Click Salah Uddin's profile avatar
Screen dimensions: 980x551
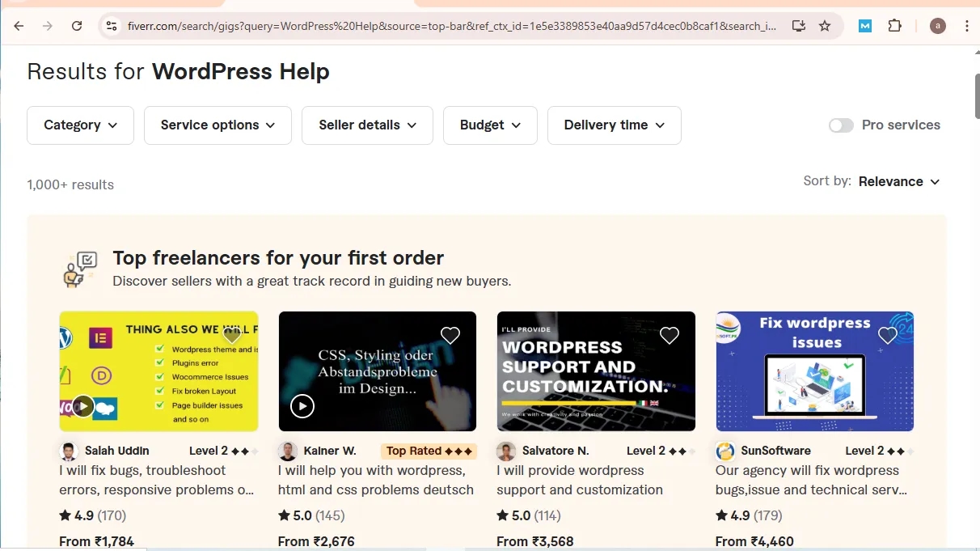coord(69,451)
